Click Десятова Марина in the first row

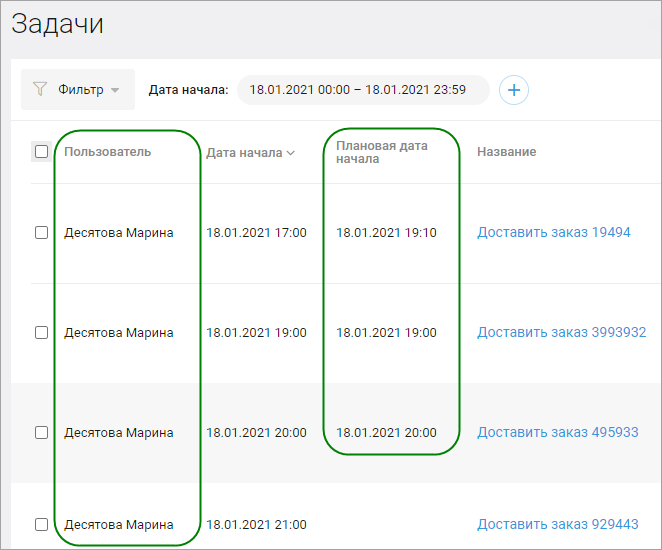point(118,233)
